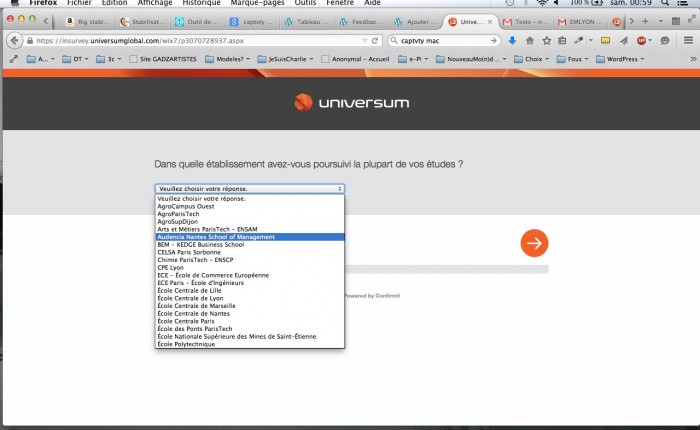Click the padlock site identity icon

click(x=30, y=41)
